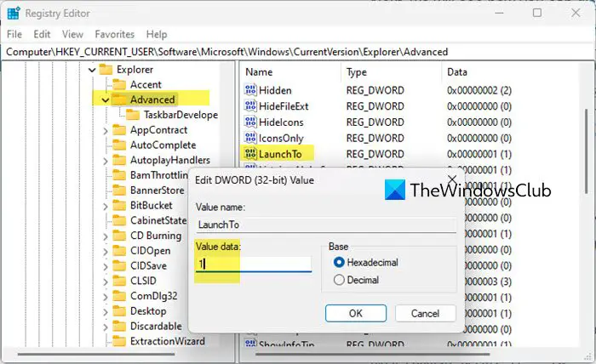Click the AppContract folder icon
Screen dimensions: 596x364
pyautogui.click(x=119, y=130)
